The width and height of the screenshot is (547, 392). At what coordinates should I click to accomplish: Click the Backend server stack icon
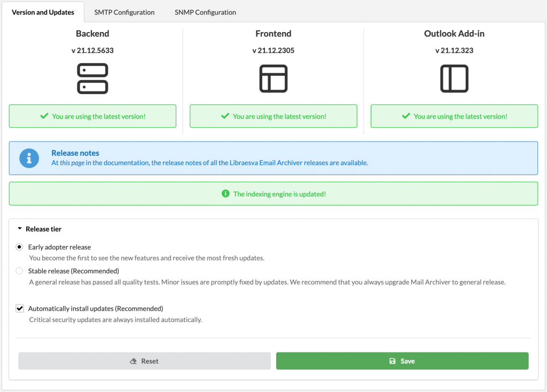click(x=92, y=79)
